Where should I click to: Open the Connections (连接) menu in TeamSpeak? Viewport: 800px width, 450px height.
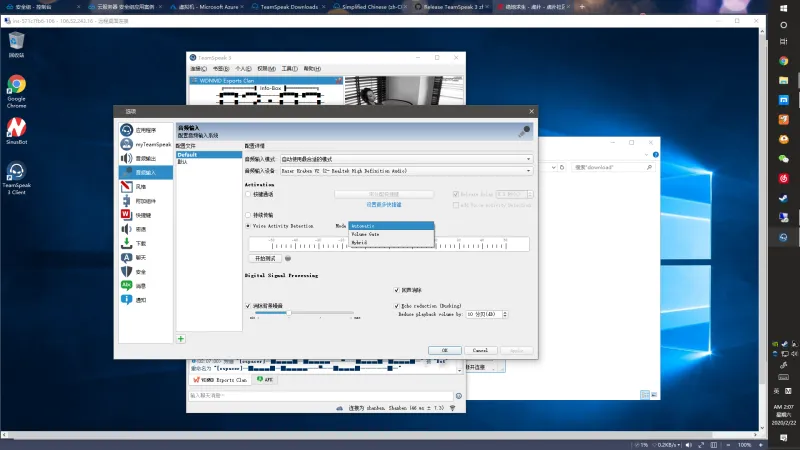198,69
